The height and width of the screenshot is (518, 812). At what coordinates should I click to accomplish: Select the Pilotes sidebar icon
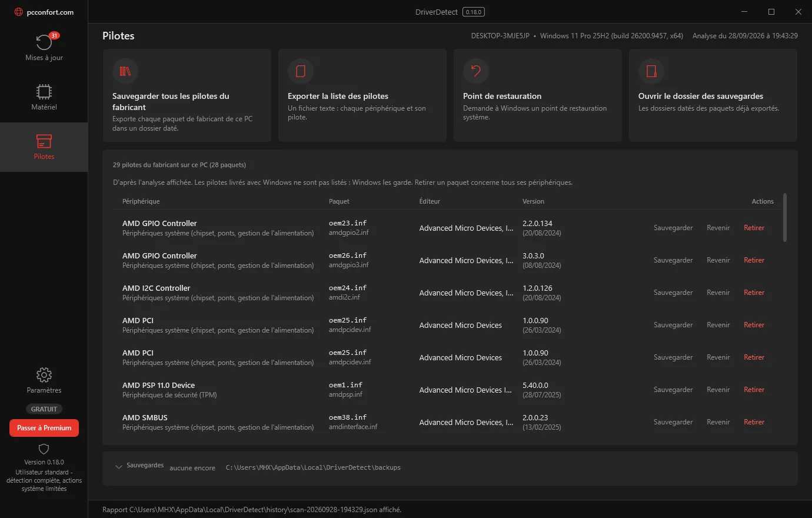(44, 141)
